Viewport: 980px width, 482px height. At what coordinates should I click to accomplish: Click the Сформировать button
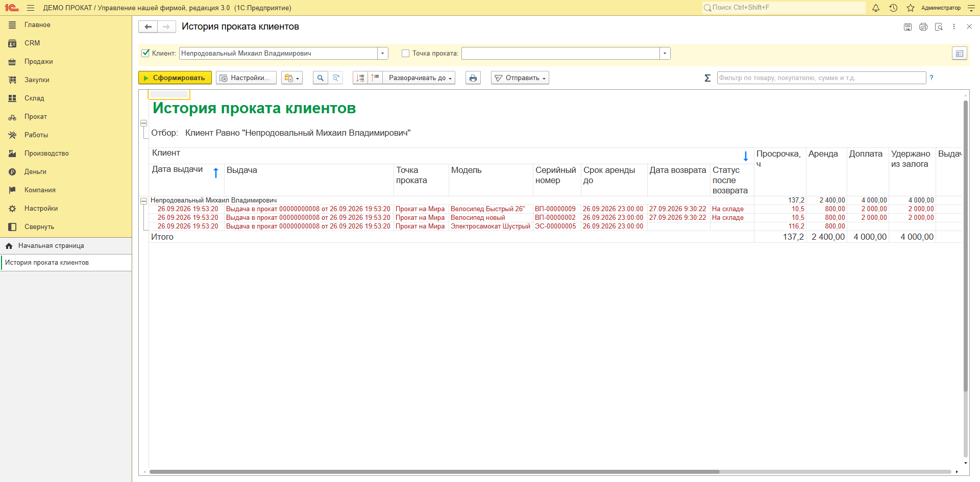click(175, 78)
